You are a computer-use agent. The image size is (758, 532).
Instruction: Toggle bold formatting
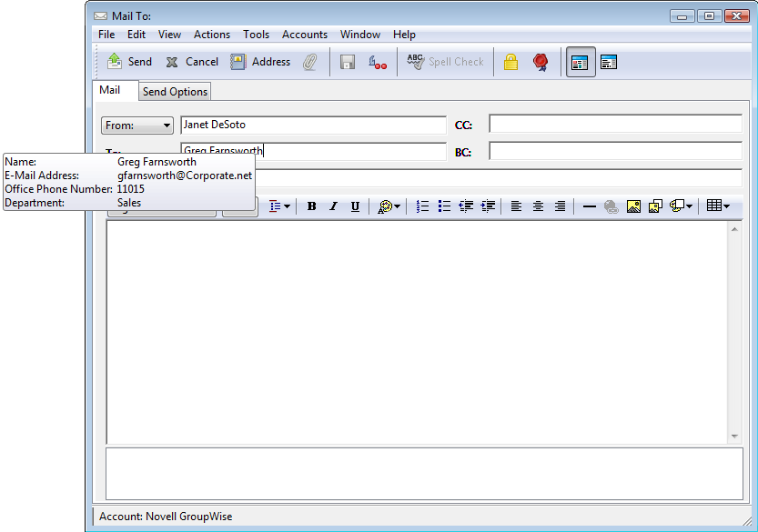[x=312, y=206]
